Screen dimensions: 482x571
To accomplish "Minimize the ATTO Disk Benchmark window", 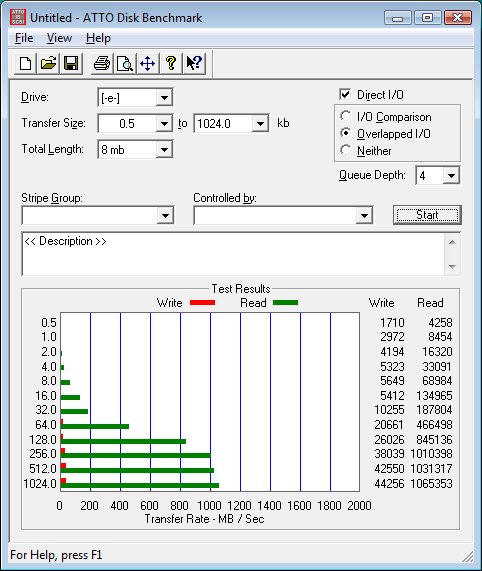I will [x=398, y=17].
